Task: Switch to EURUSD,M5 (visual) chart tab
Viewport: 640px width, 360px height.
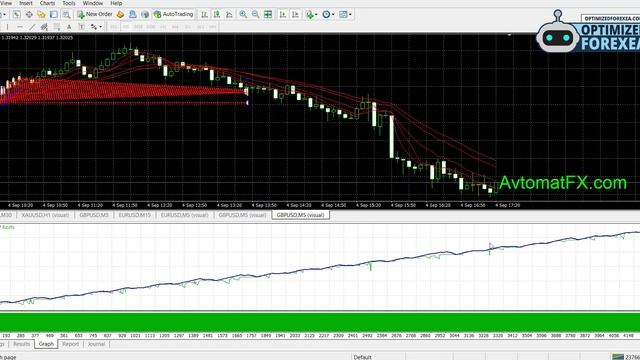Action: (x=184, y=215)
